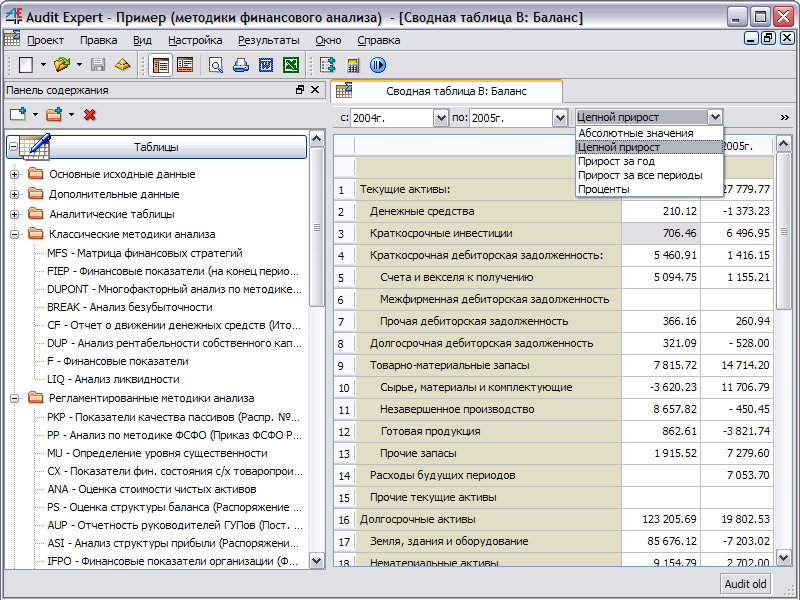Open the Результаты menu
This screenshot has height=600, width=800.
pos(268,40)
